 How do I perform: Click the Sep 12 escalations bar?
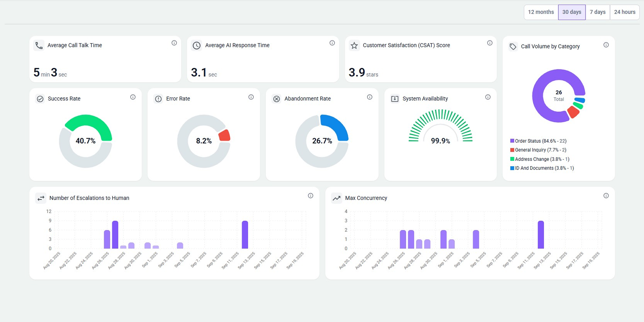pos(245,235)
